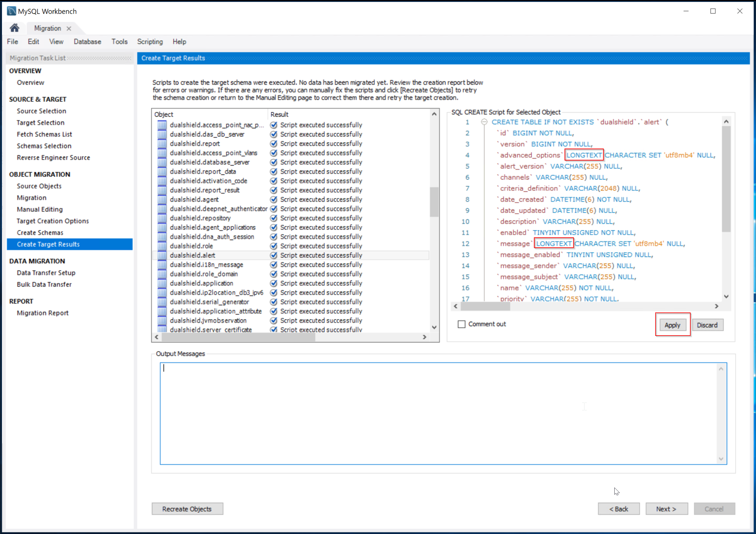Viewport: 756px width, 534px height.
Task: Open the Database menu
Action: [87, 42]
